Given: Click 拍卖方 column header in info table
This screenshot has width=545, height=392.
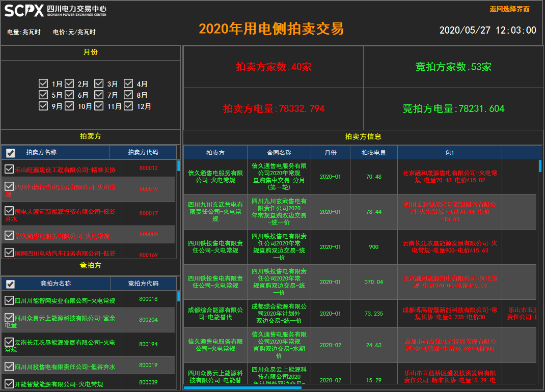Looking at the screenshot, I should coord(215,153).
